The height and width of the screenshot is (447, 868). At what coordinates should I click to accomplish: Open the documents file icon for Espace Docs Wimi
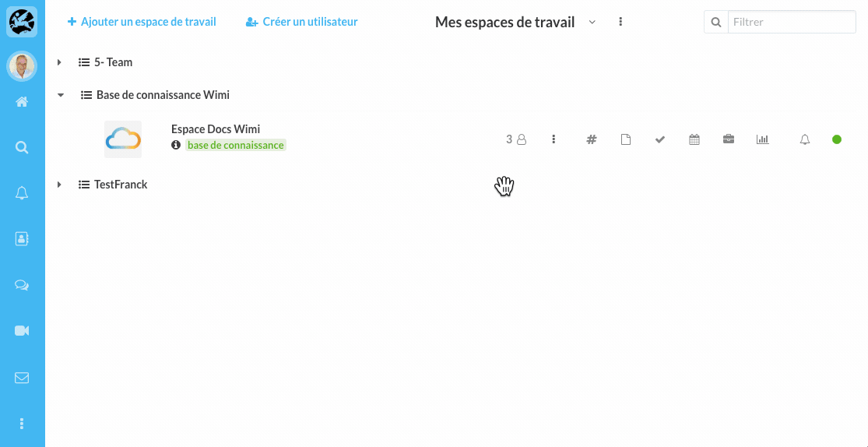(626, 139)
